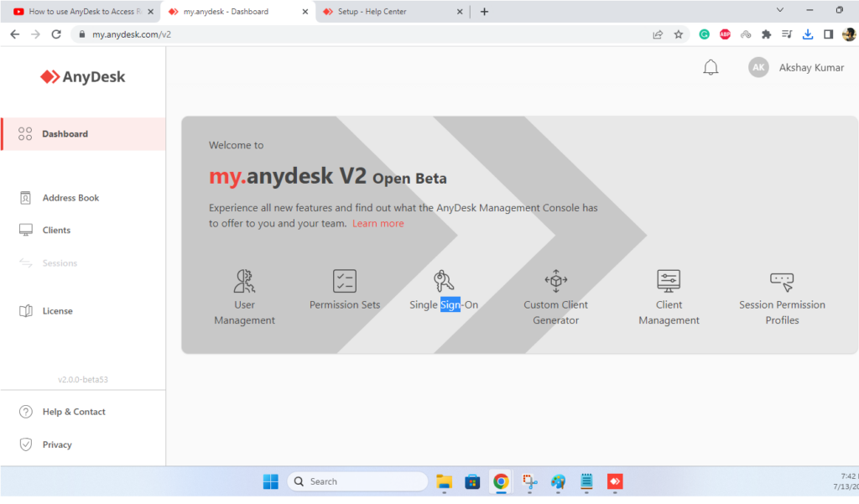Open Single Sign-On keys icon
This screenshot has width=859, height=504.
[x=444, y=280]
